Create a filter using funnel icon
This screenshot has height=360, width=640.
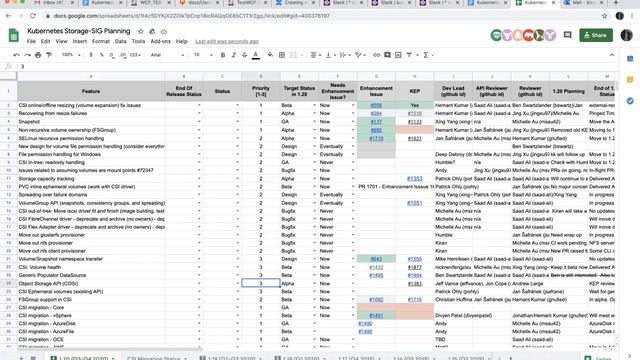pyautogui.click(x=409, y=55)
